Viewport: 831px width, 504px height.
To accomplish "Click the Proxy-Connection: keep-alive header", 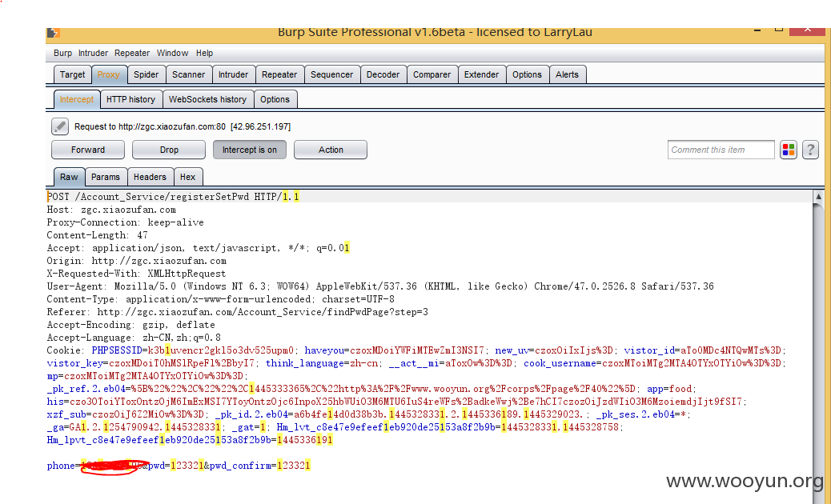I will (x=125, y=222).
